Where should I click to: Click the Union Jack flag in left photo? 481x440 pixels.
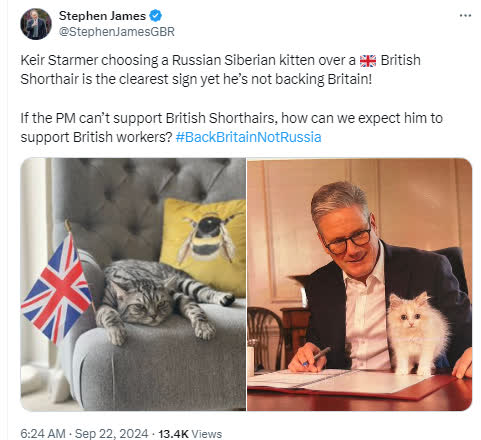pyautogui.click(x=56, y=289)
